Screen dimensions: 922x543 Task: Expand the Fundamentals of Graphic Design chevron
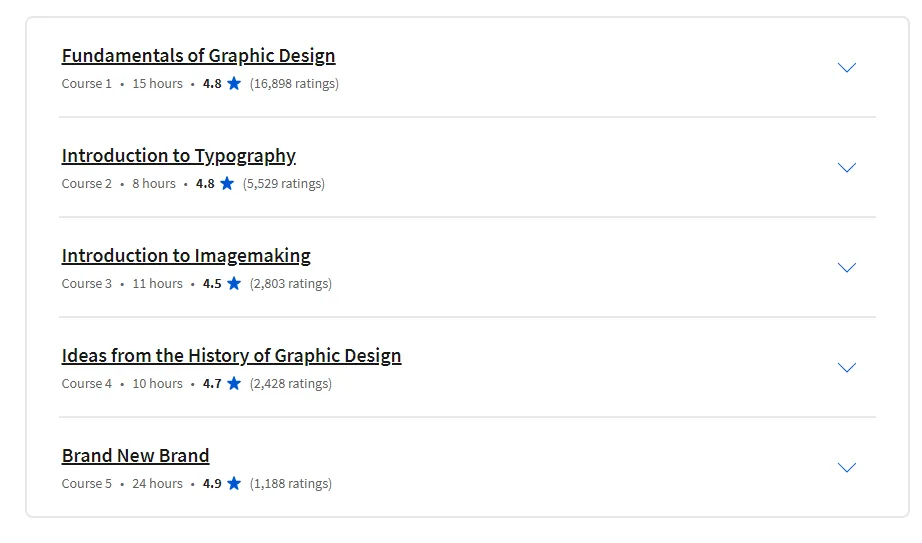tap(846, 68)
